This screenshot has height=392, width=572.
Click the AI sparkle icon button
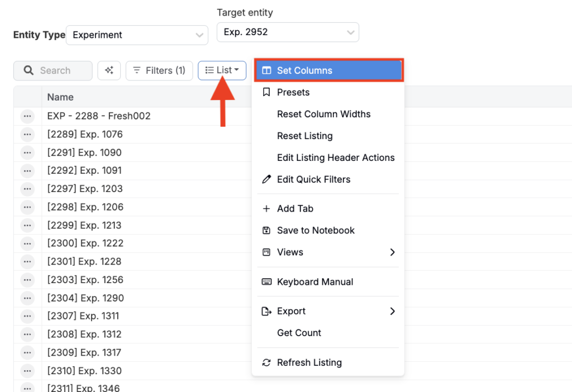[109, 70]
